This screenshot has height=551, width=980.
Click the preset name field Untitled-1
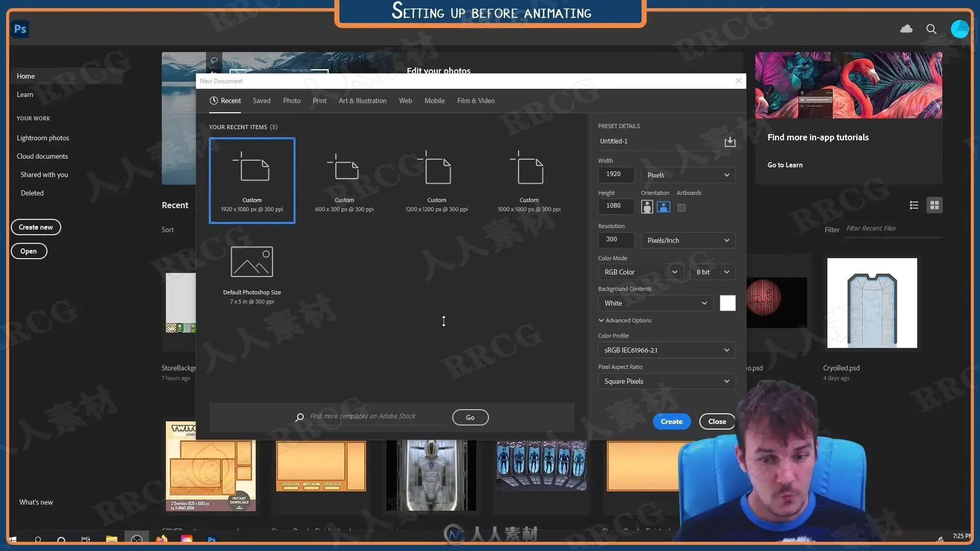(659, 141)
